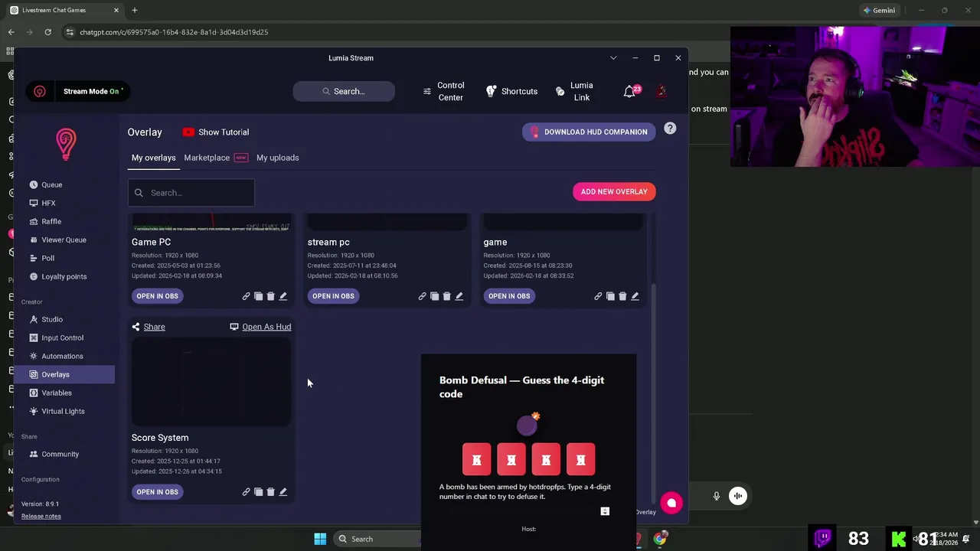This screenshot has height=551, width=980.
Task: Edit the Score System overlay
Action: [x=283, y=492]
